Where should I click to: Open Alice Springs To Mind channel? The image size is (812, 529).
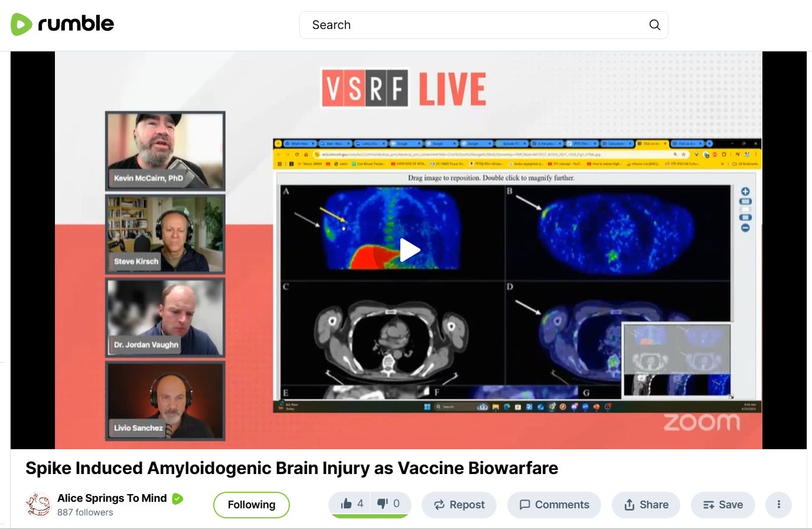click(x=112, y=498)
